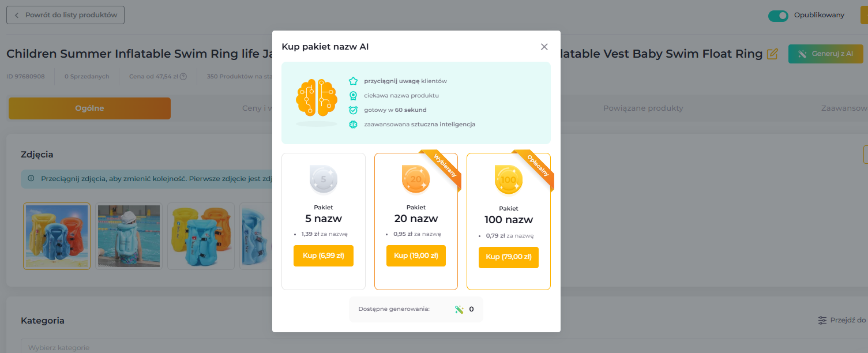Image resolution: width=868 pixels, height=353 pixels.
Task: Click the magic wand icon on Generuj z AI
Action: (802, 54)
